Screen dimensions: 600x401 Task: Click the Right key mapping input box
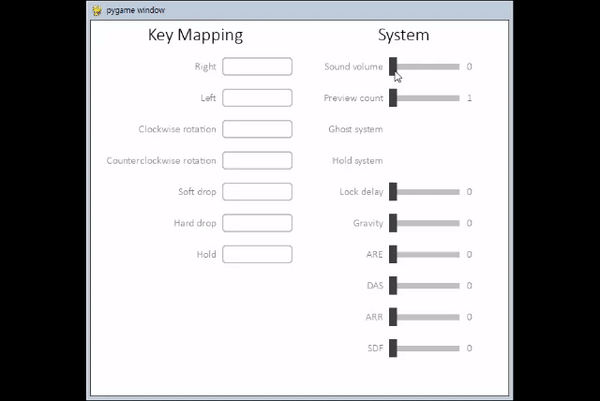[257, 67]
